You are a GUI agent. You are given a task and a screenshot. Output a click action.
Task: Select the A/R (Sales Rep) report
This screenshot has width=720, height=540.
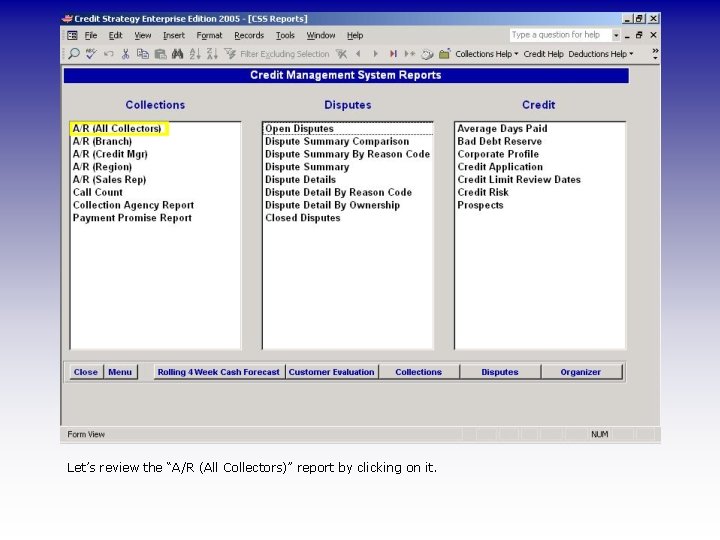(x=109, y=180)
